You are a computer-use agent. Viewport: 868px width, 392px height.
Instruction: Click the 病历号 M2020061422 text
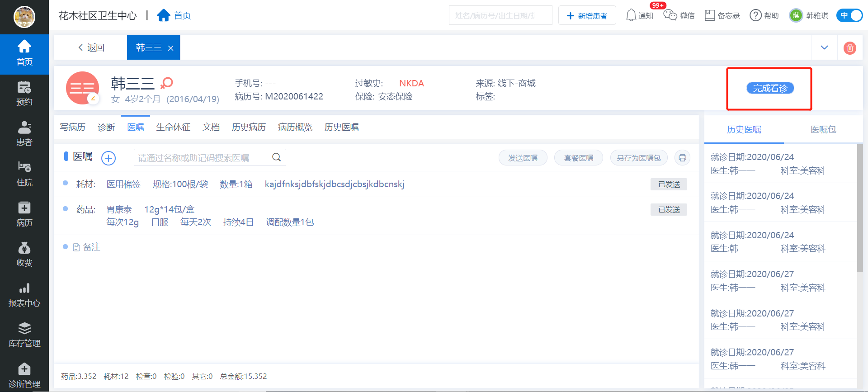[x=279, y=96]
